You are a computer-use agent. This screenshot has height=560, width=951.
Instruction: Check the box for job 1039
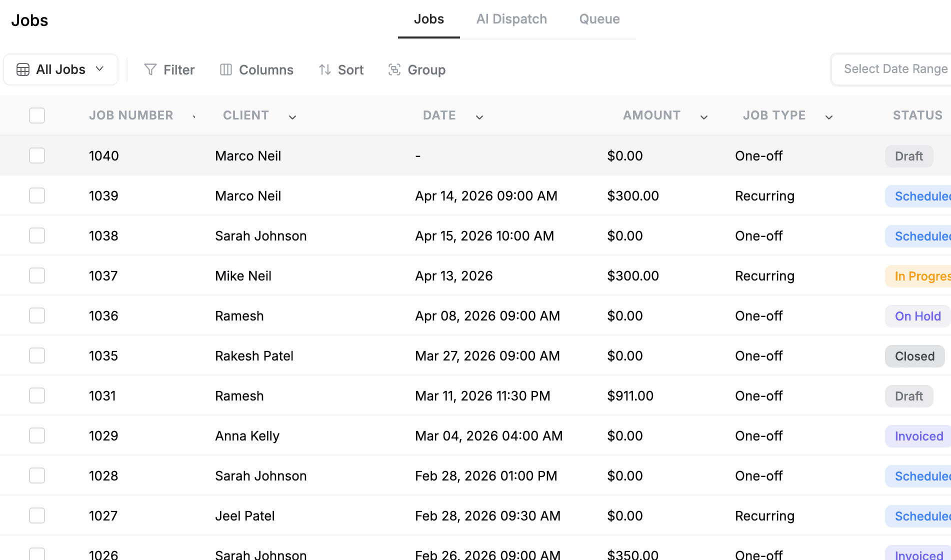click(37, 195)
